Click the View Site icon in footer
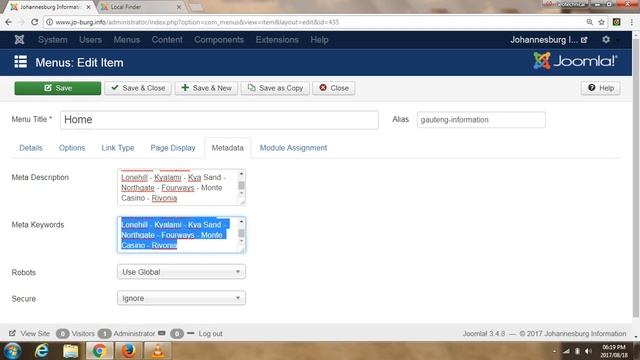The image size is (640, 360). pyautogui.click(x=12, y=333)
